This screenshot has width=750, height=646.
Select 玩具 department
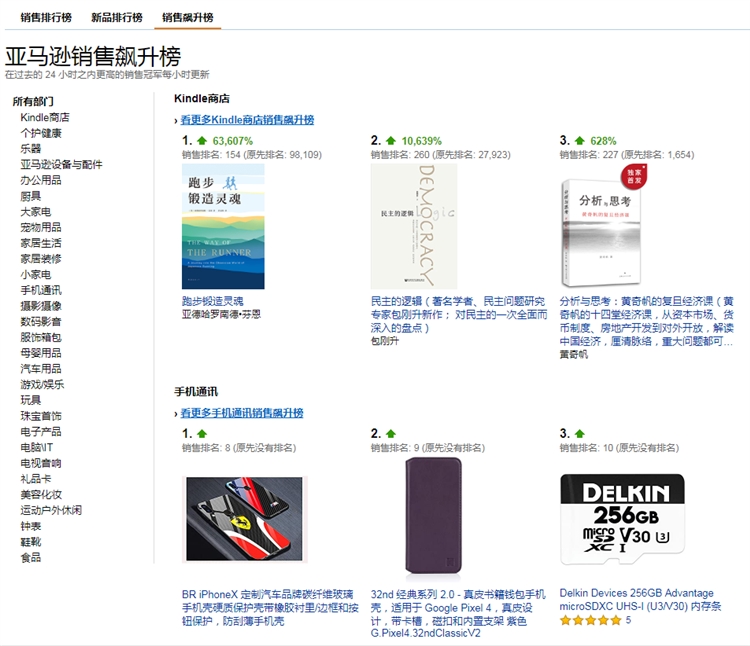coord(31,400)
